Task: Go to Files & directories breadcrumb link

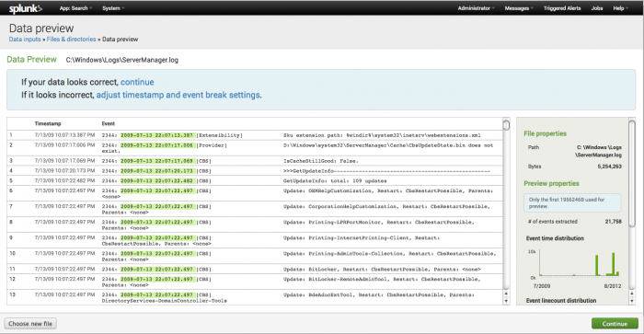Action: 71,40
